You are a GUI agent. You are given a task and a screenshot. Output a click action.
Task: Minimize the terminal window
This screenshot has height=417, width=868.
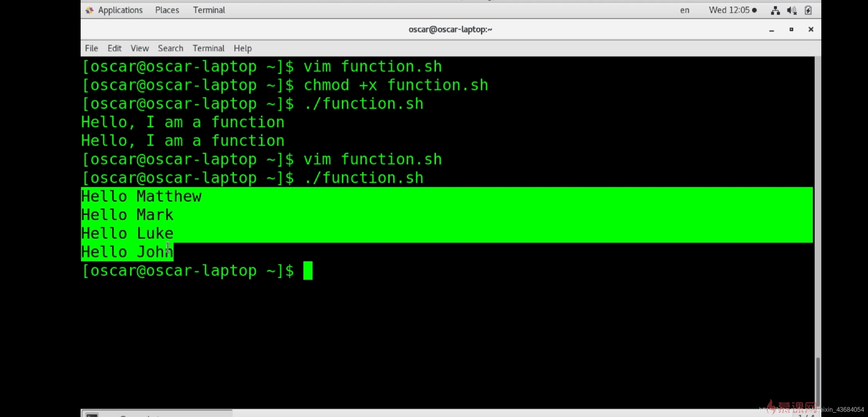(x=771, y=30)
